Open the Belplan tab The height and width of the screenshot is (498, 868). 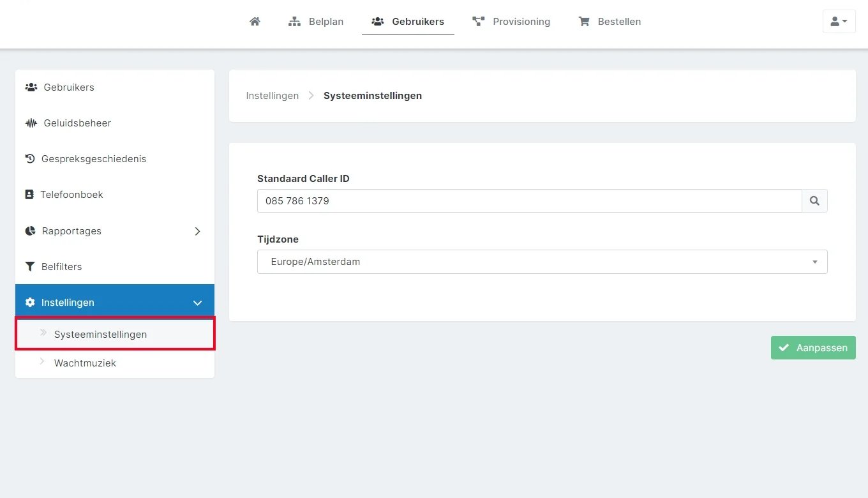coord(316,22)
